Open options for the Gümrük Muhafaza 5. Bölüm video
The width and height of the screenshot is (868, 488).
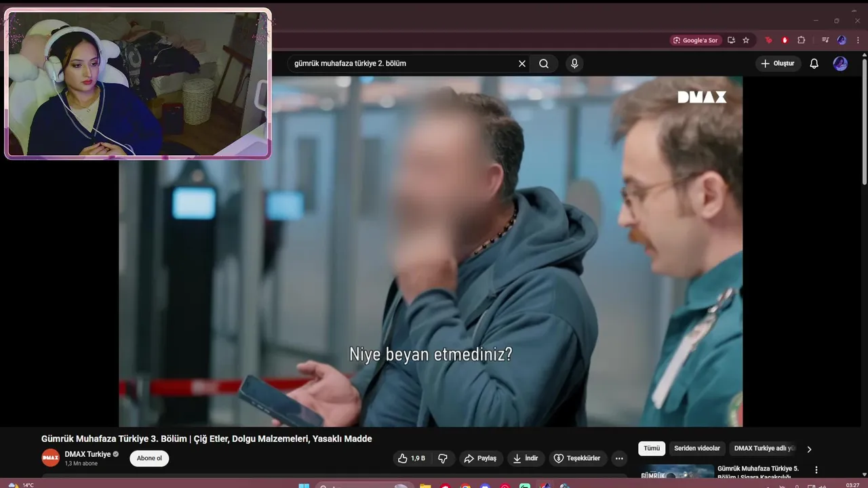[816, 470]
